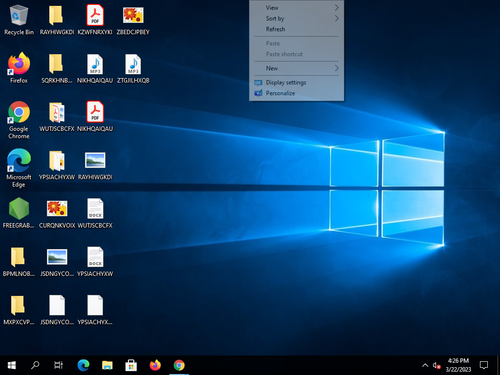Image resolution: width=500 pixels, height=375 pixels.
Task: Choose Refresh from the context menu
Action: pos(297,29)
